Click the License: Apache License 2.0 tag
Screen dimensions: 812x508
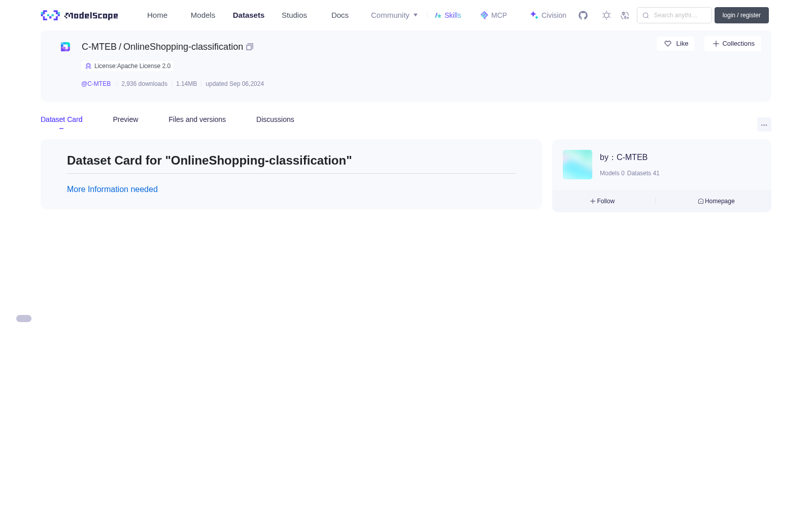click(x=127, y=66)
